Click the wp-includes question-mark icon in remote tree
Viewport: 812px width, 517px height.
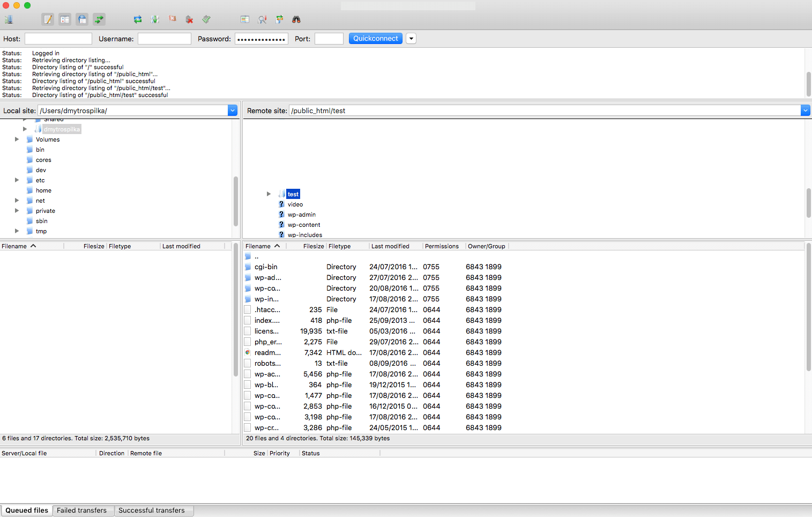281,235
